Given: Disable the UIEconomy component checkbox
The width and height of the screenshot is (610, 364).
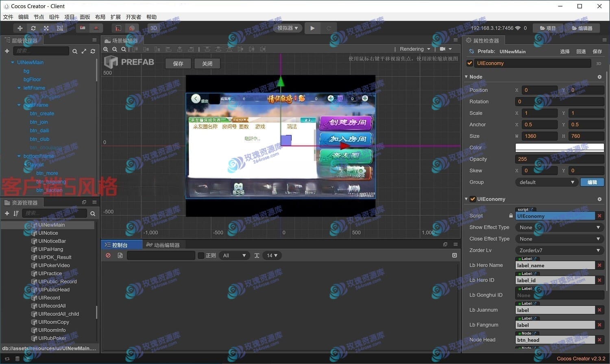Looking at the screenshot, I should pos(473,199).
